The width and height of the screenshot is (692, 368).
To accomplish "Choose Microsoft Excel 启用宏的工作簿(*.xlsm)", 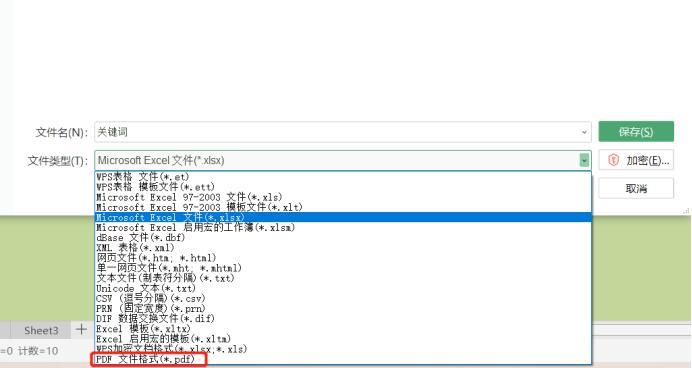I will (196, 227).
